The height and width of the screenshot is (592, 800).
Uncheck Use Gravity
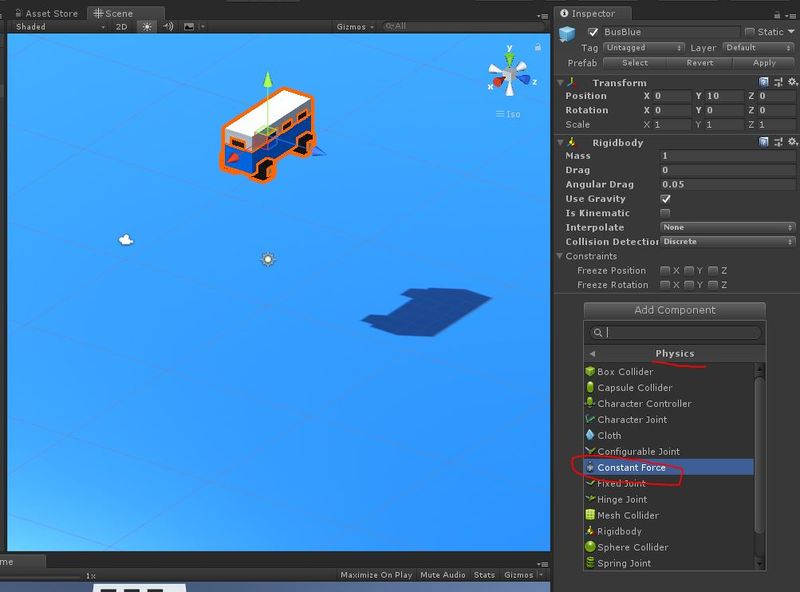tap(665, 199)
